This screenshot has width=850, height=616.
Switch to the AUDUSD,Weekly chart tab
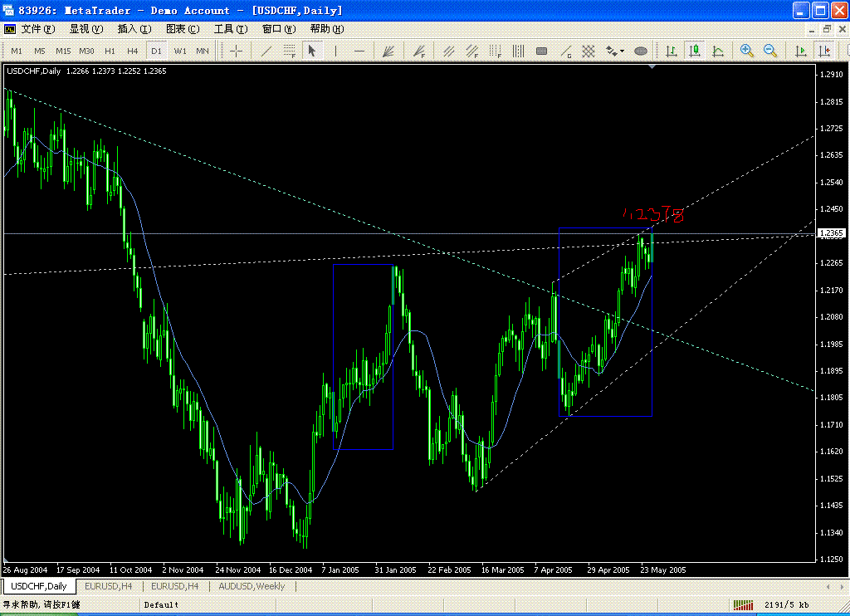click(x=251, y=586)
